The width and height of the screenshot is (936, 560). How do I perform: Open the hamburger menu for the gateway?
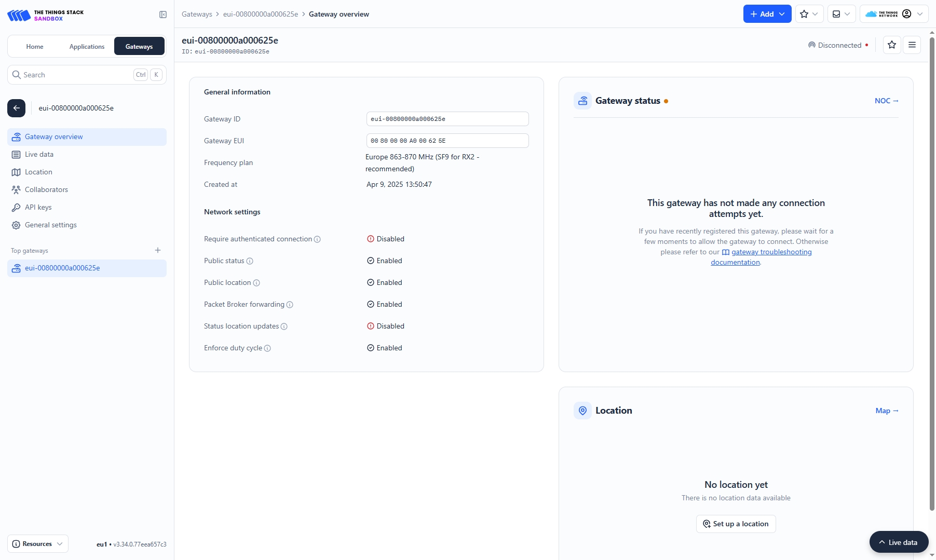[912, 45]
